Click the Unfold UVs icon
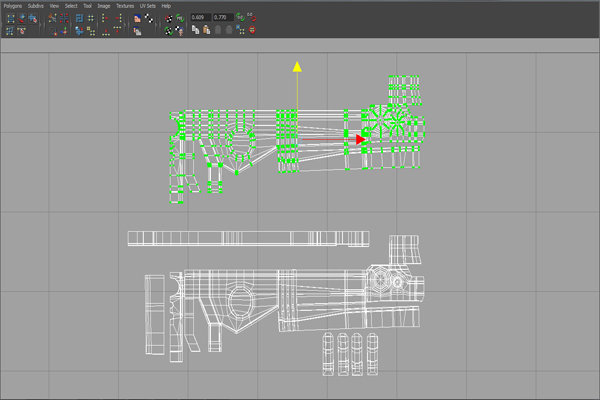This screenshot has height=400, width=600. [x=79, y=30]
